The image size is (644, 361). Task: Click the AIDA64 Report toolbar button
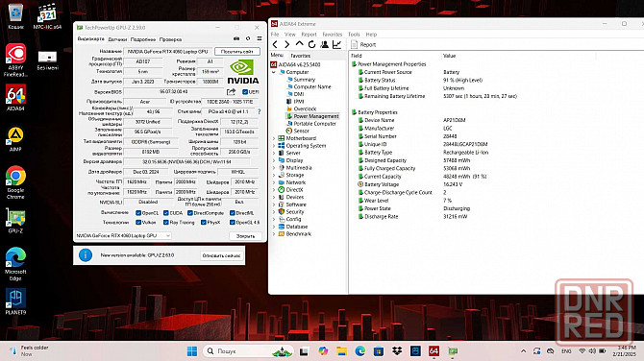pos(363,45)
